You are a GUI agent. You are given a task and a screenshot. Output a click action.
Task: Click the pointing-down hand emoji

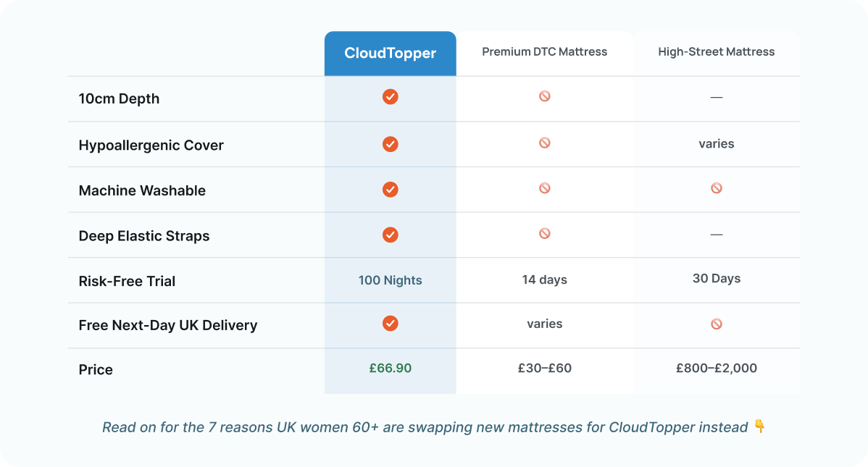tap(759, 426)
